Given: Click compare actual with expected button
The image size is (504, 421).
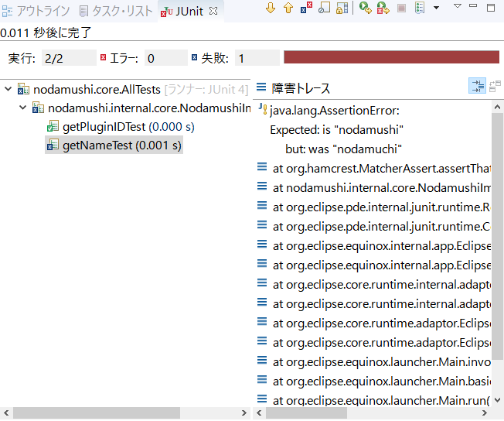Looking at the screenshot, I should click(x=495, y=86).
